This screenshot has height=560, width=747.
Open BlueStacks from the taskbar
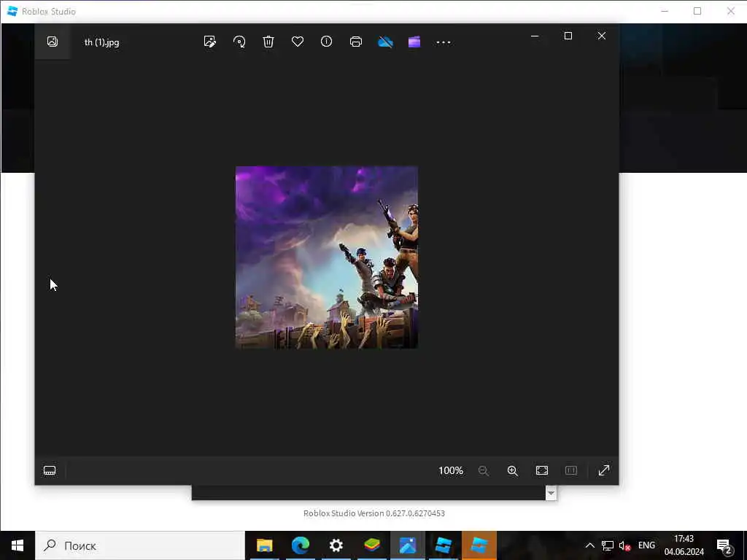tap(371, 545)
